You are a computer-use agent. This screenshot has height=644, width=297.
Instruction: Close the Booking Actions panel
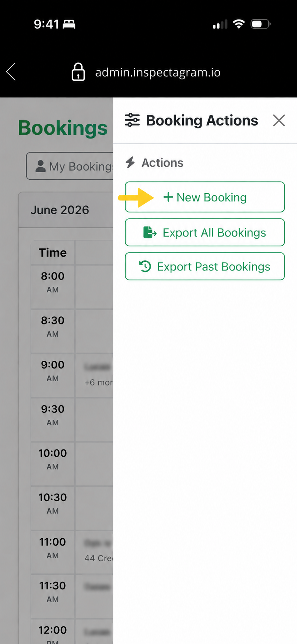[279, 120]
